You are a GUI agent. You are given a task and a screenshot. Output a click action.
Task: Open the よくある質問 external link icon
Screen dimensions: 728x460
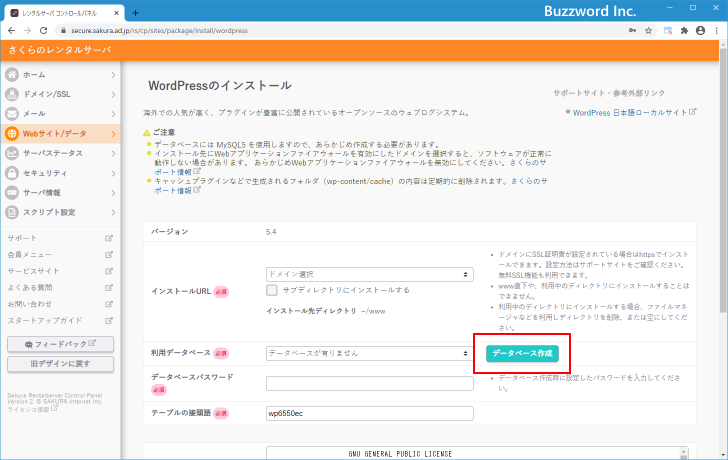click(109, 288)
